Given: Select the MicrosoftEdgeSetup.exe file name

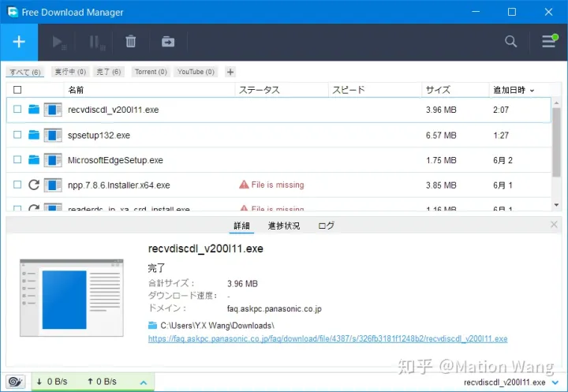Looking at the screenshot, I should (115, 160).
